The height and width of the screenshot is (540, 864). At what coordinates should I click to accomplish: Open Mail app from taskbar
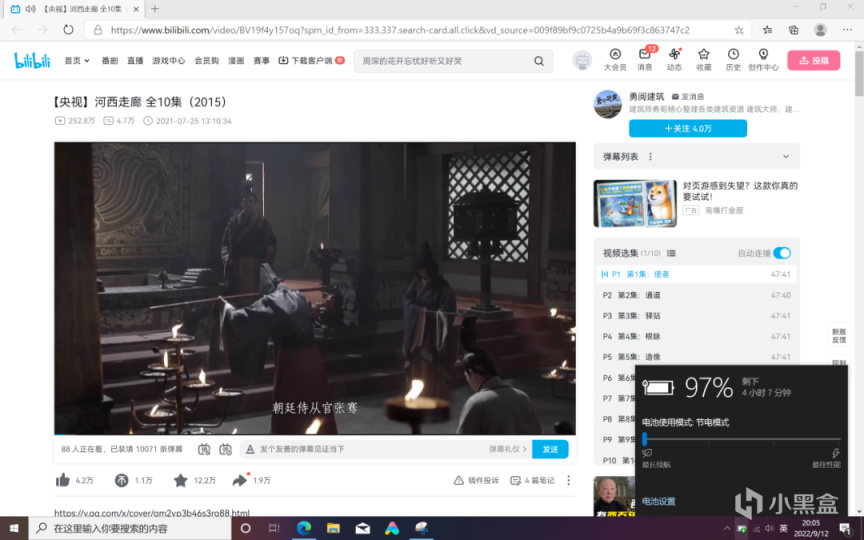(363, 528)
